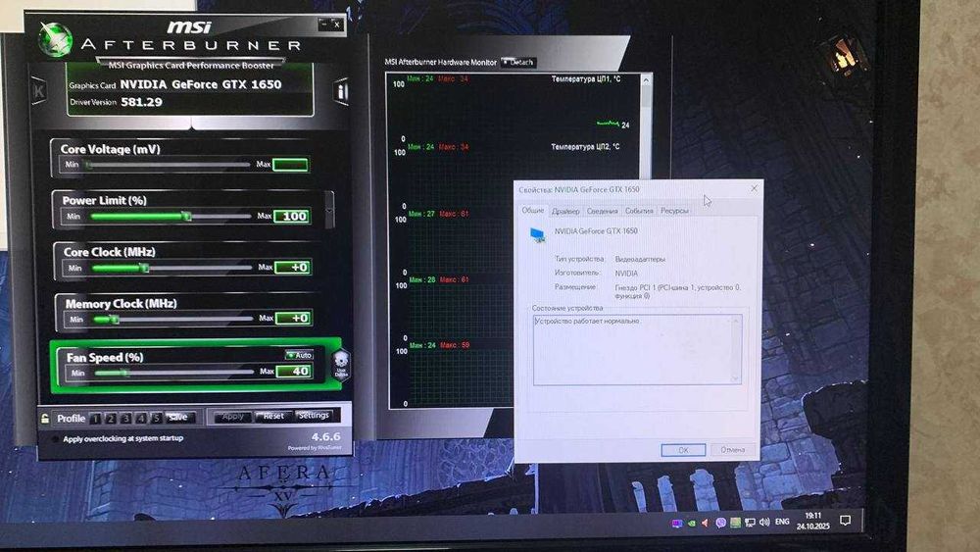The image size is (980, 552).
Task: Click the Power Limit value field 100
Action: click(292, 217)
